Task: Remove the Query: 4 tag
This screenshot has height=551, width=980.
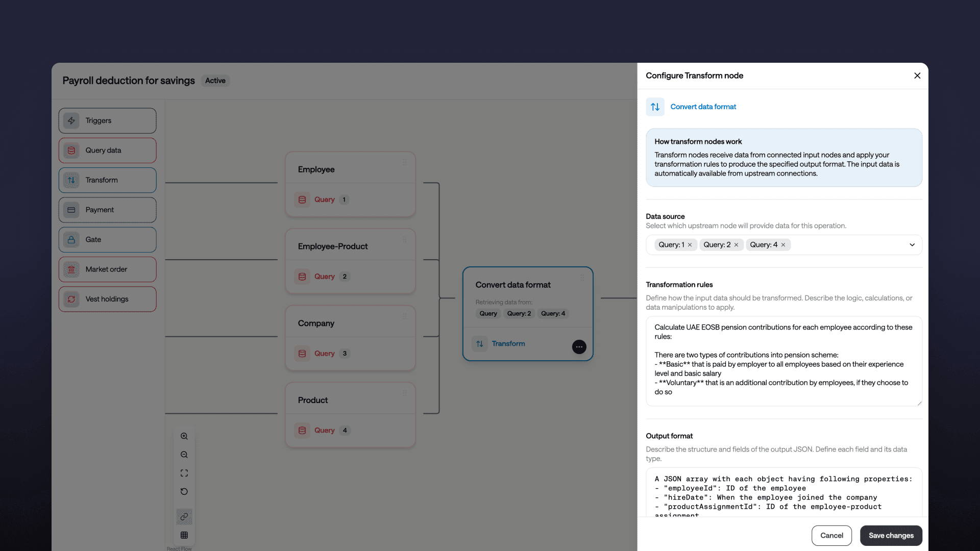Action: (783, 245)
